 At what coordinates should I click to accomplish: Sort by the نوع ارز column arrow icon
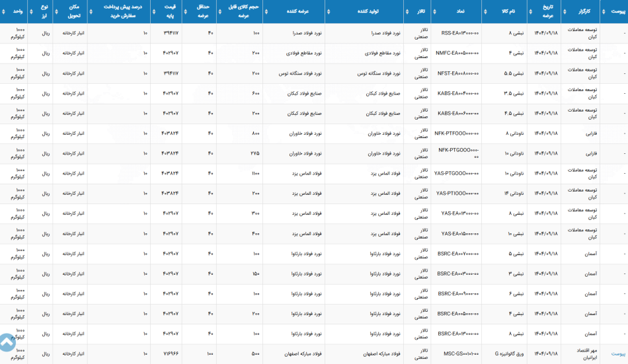(31, 12)
